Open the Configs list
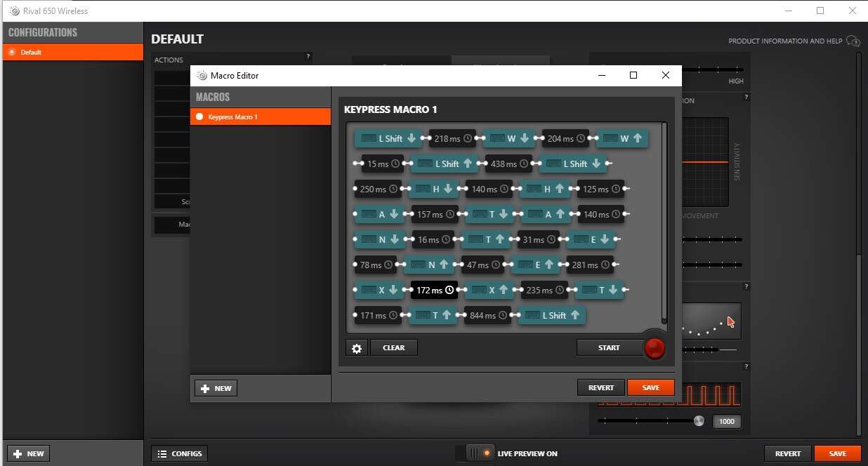 [x=180, y=453]
